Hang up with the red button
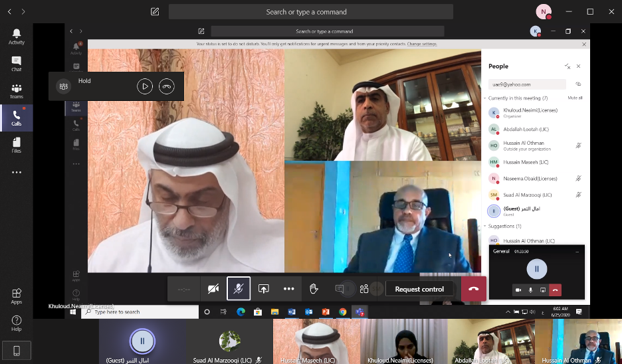 [474, 289]
